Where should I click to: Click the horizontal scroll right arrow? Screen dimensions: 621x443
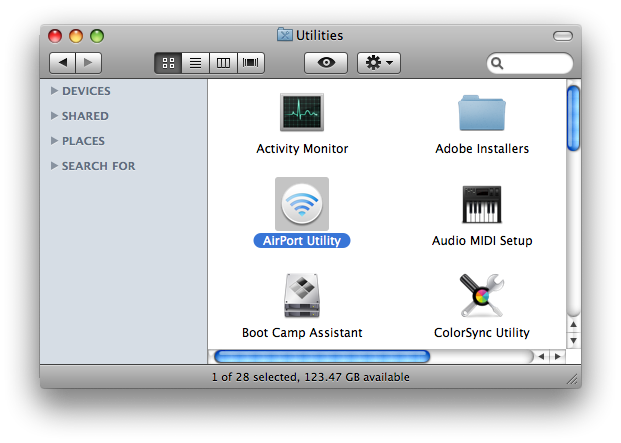(x=558, y=357)
